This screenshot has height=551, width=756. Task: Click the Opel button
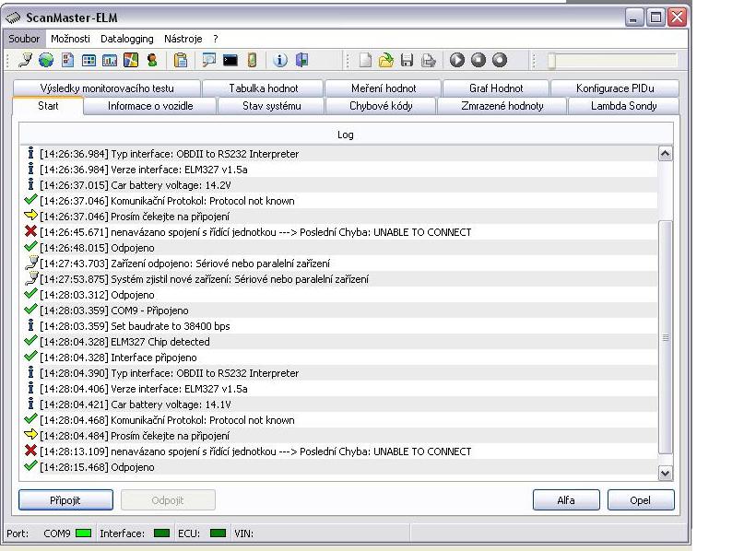[641, 500]
